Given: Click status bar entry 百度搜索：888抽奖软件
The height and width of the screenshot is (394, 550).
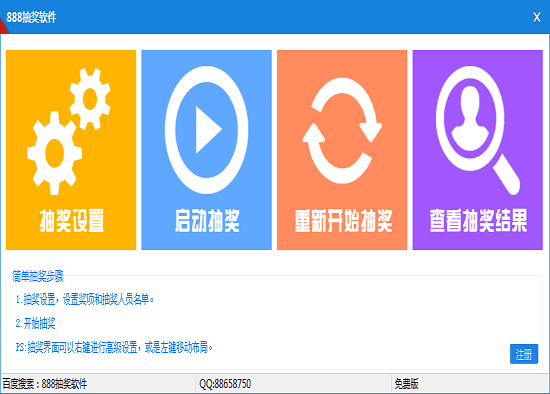Looking at the screenshot, I should coord(45,384).
